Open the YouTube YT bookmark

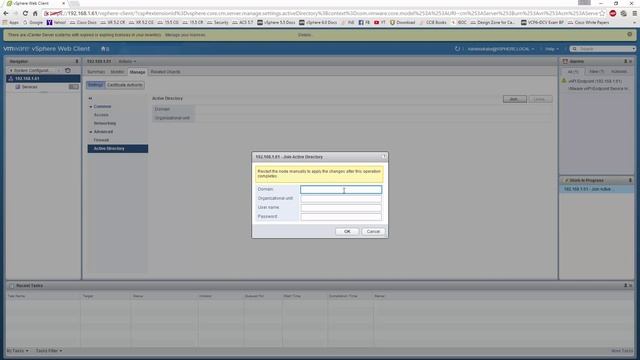coord(379,22)
